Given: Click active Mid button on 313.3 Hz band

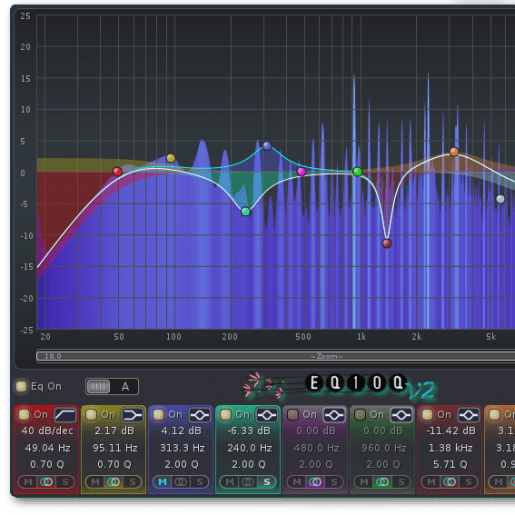Looking at the screenshot, I should coord(162,482).
